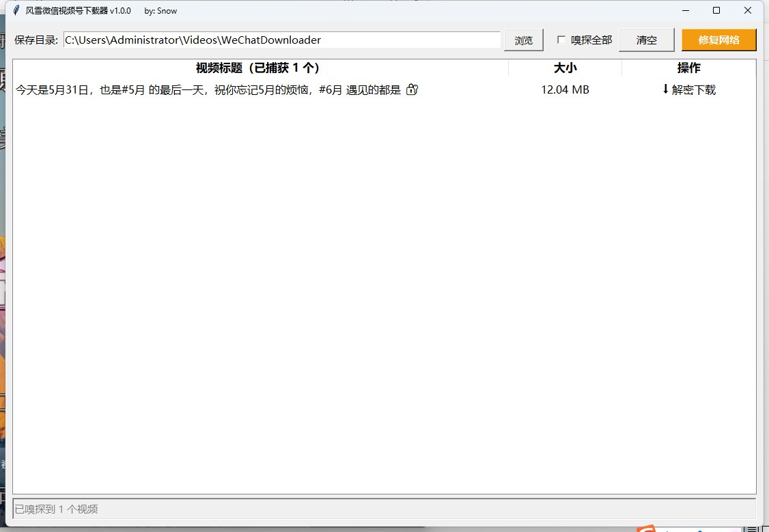The height and width of the screenshot is (532, 769).
Task: Click the status bar text 已嗅探到 1 个视频
Action: (57, 509)
